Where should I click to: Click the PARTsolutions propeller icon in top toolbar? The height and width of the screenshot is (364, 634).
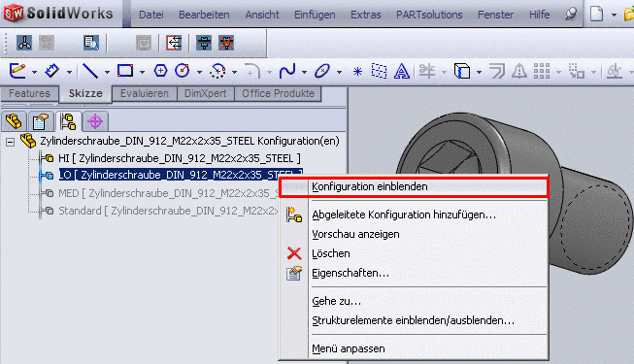point(24,43)
